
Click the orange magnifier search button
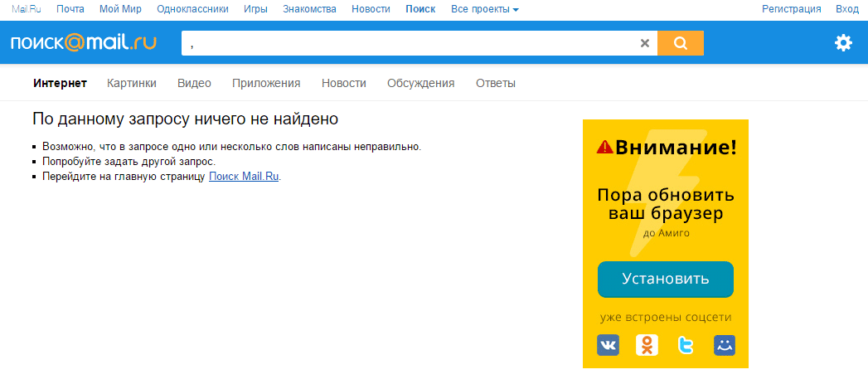click(681, 43)
